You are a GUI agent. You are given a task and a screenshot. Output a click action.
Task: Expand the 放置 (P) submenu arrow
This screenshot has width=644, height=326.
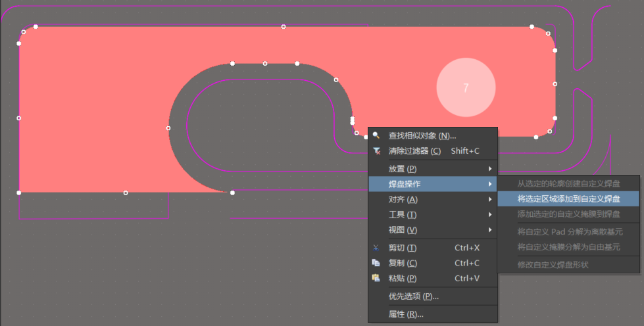point(490,169)
